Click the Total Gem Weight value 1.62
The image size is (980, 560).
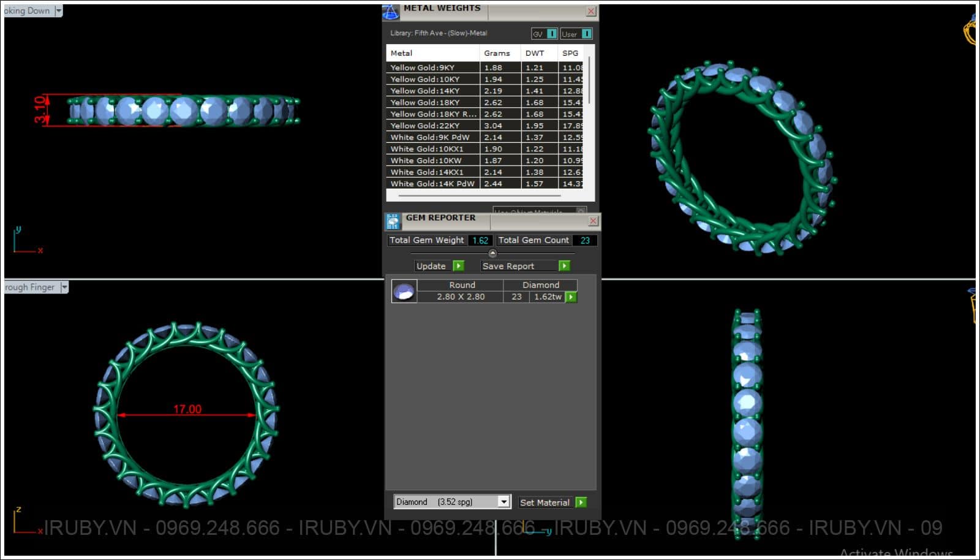[x=480, y=240]
